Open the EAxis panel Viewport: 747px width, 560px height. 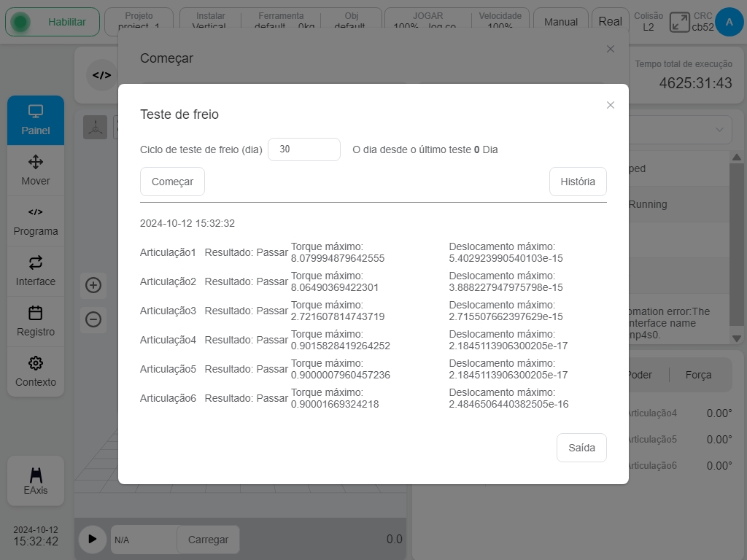pos(36,481)
